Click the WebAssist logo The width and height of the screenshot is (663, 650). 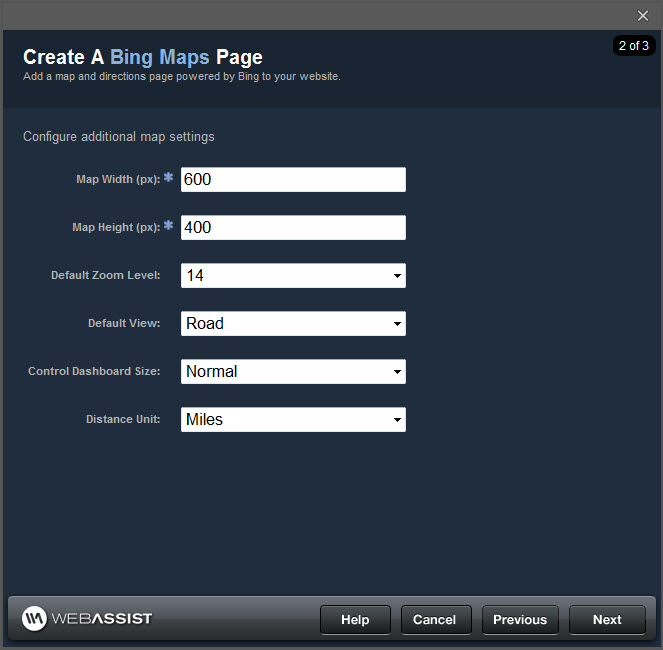87,619
